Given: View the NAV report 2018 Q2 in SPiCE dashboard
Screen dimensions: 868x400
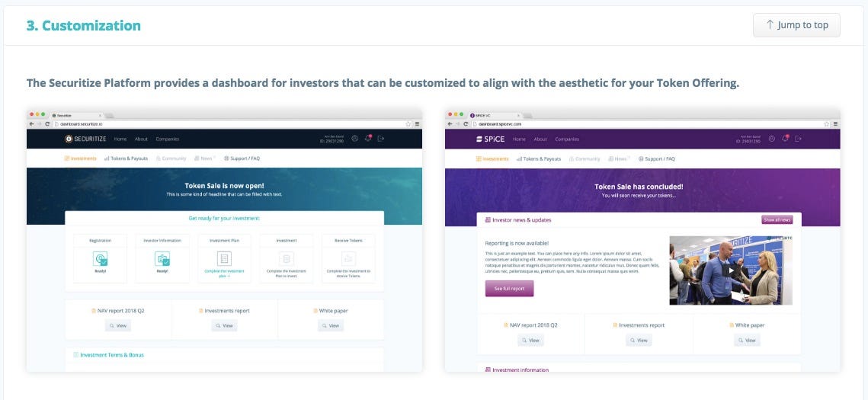Looking at the screenshot, I should click(531, 341).
